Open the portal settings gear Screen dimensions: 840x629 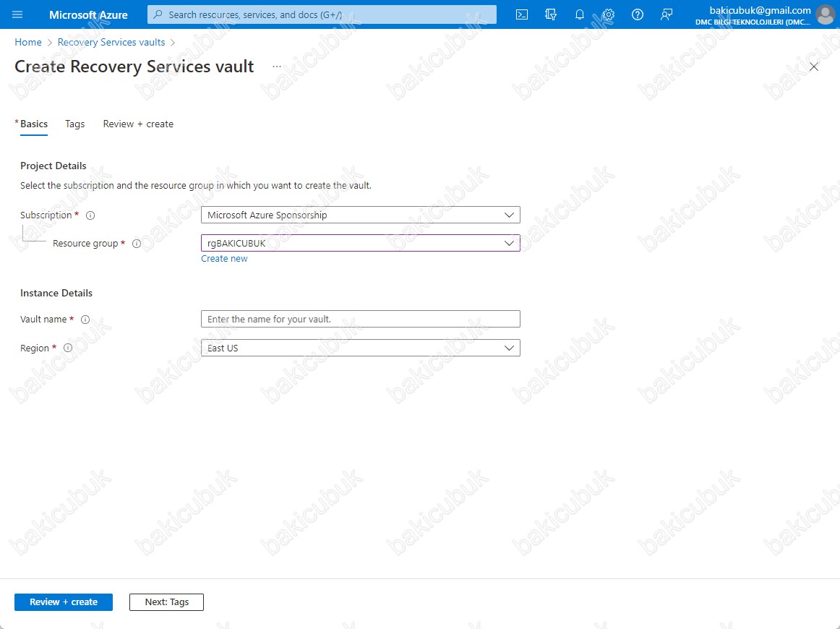[609, 14]
